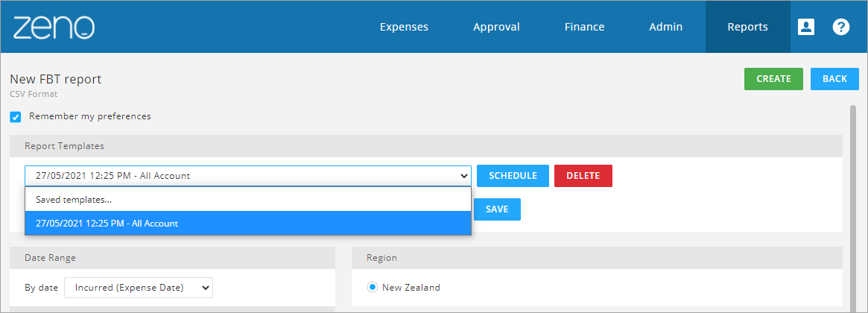The height and width of the screenshot is (313, 868).
Task: Collapse the Report Templates dropdown arrow
Action: pos(464,176)
